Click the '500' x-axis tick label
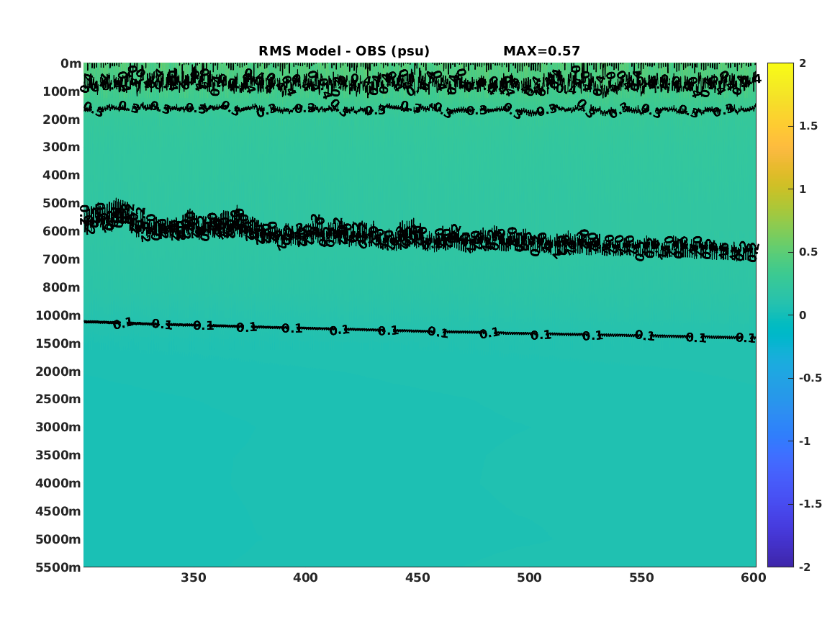The width and height of the screenshot is (840, 630). (529, 578)
